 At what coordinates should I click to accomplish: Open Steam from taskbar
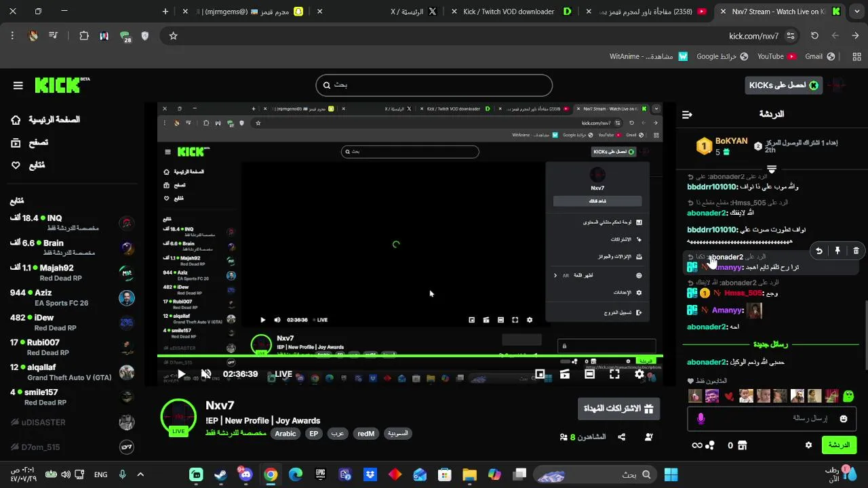[220, 474]
